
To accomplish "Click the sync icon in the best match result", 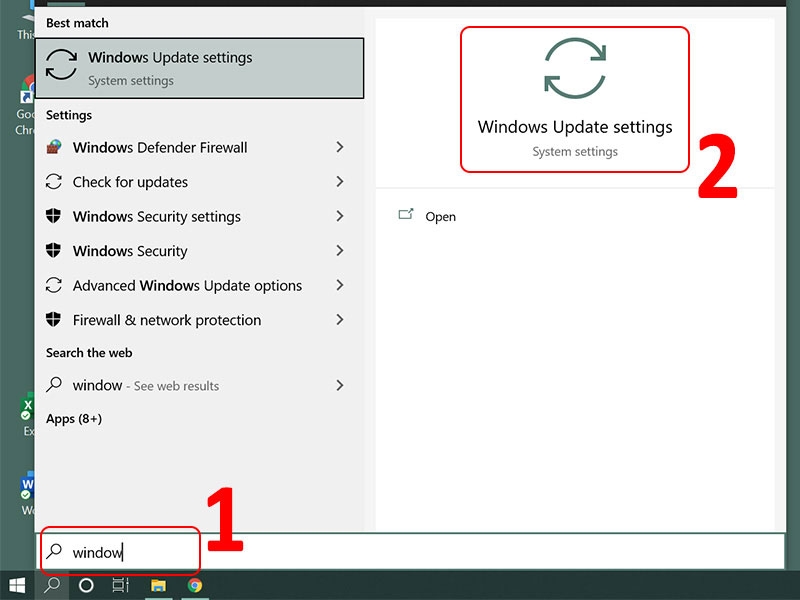I will click(61, 65).
